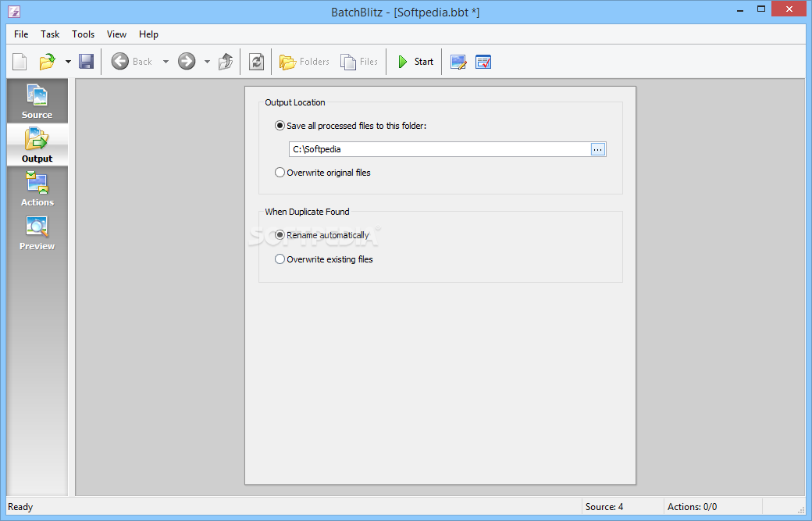Open the options checklist icon
Image resolution: width=812 pixels, height=521 pixels.
483,62
